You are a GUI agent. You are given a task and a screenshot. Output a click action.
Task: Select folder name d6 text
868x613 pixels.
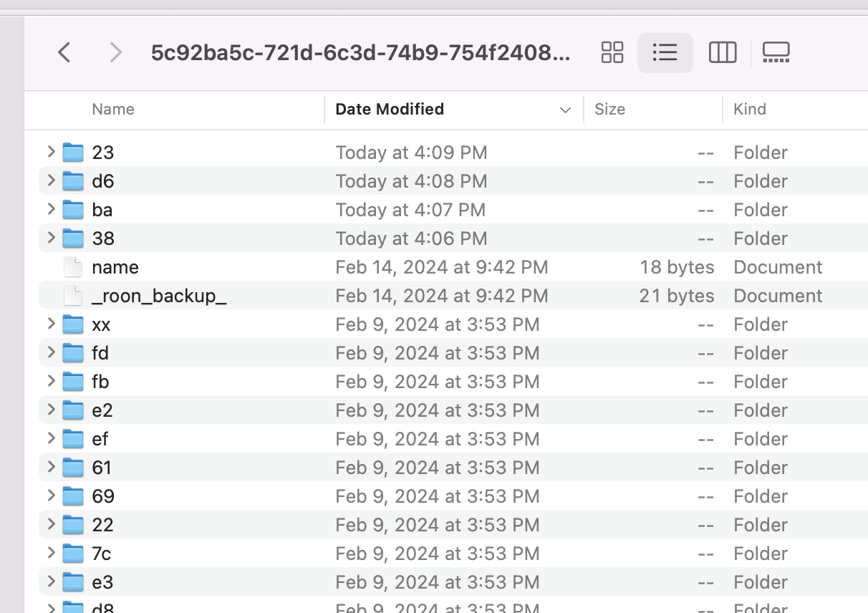coord(103,181)
